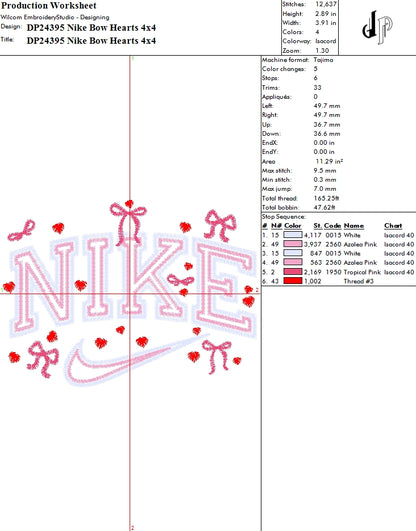Click the swoosh shape in the design preview

pyautogui.click(x=136, y=361)
